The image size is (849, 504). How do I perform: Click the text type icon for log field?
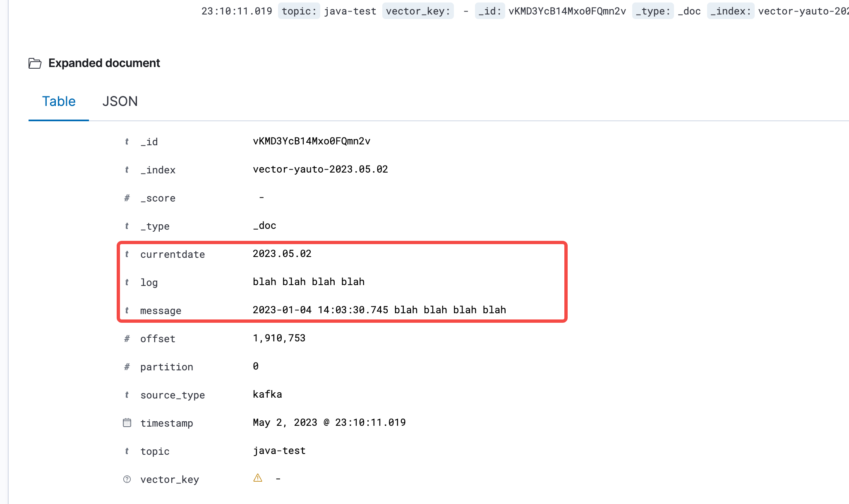pyautogui.click(x=127, y=282)
